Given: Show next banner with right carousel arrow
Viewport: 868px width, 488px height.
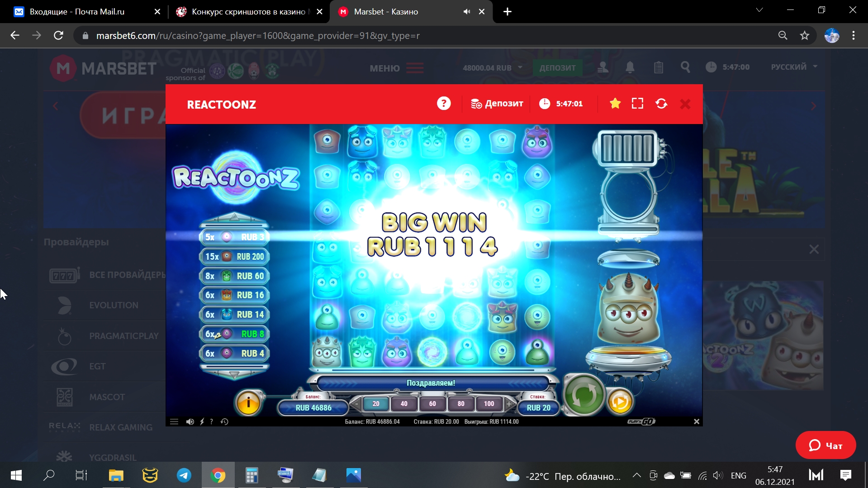Looking at the screenshot, I should 813,106.
